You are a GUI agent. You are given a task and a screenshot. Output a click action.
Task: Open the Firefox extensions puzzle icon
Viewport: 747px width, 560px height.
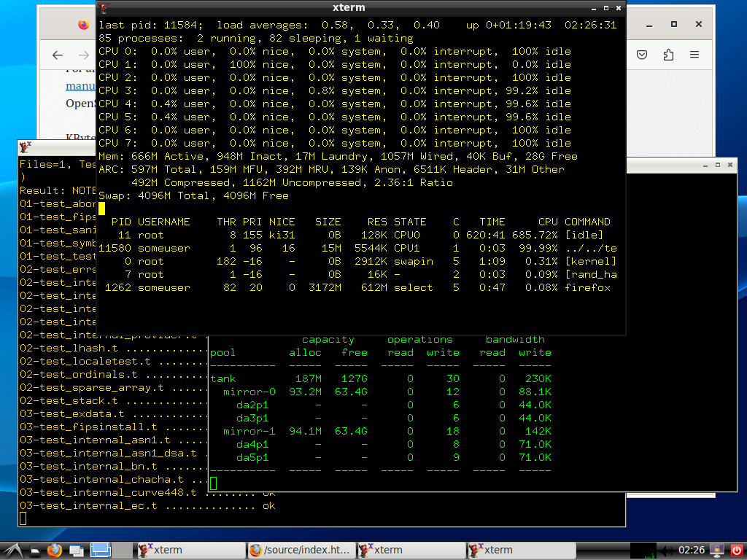(x=668, y=55)
